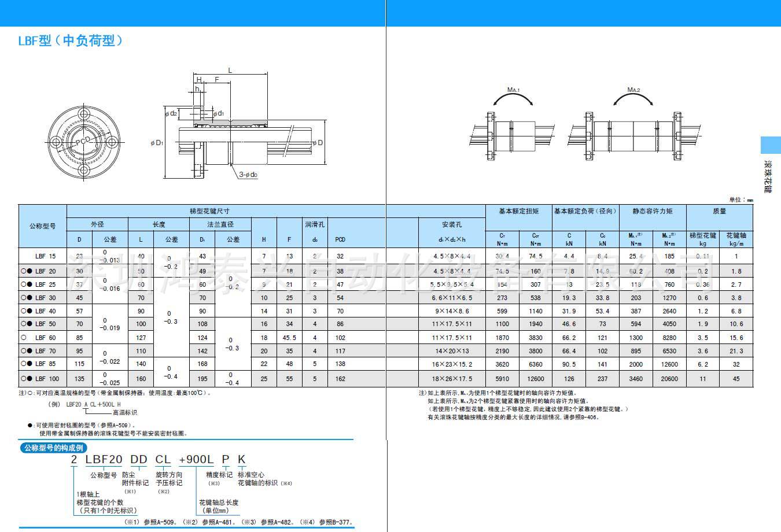Click "+900L" in the model number example

196,460
